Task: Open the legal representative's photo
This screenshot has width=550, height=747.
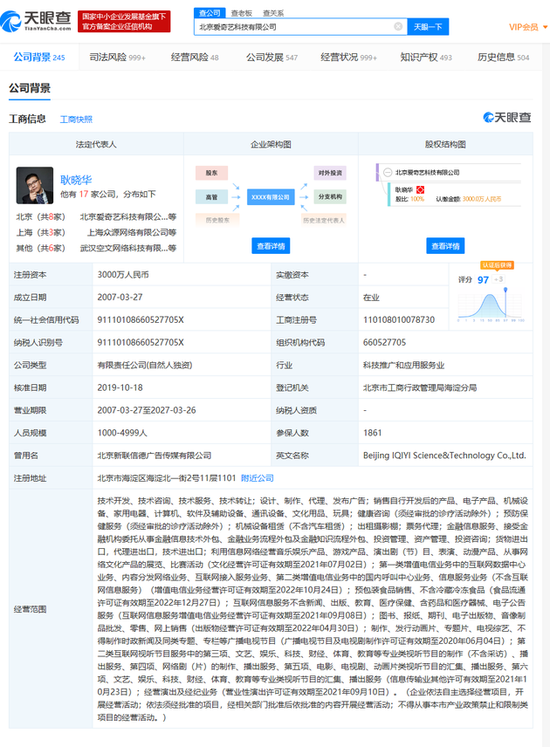Action: pyautogui.click(x=34, y=185)
